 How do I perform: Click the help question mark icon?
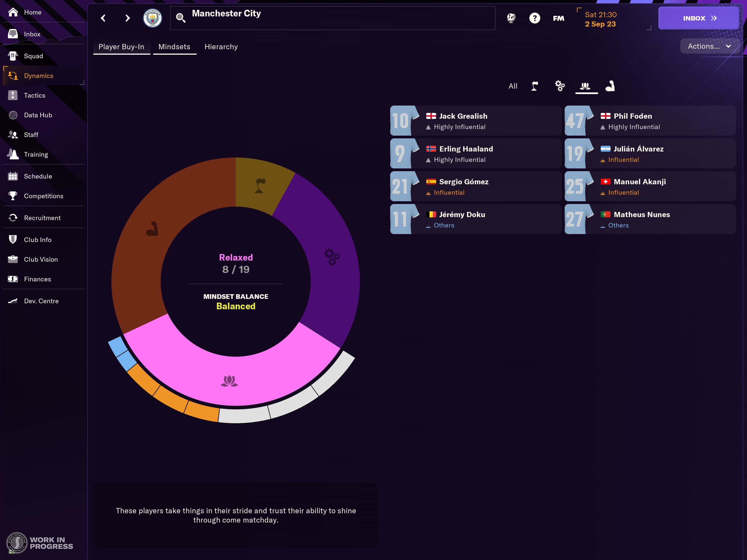click(x=535, y=18)
